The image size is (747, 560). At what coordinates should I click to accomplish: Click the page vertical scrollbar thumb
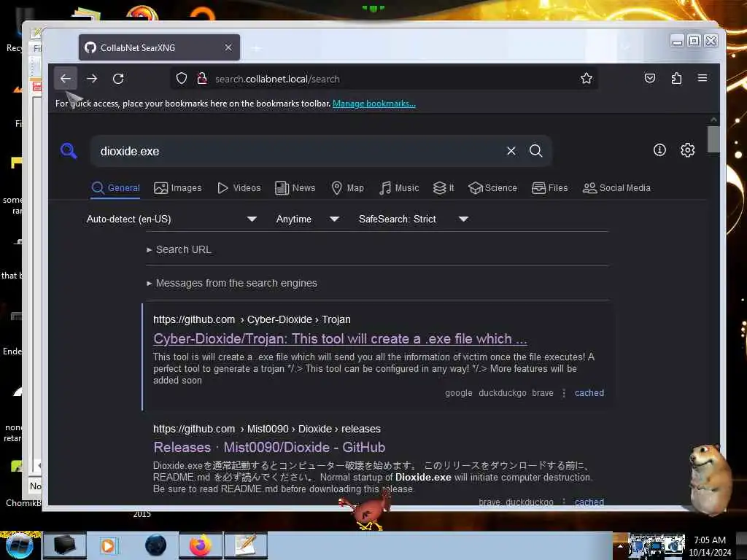coord(713,139)
